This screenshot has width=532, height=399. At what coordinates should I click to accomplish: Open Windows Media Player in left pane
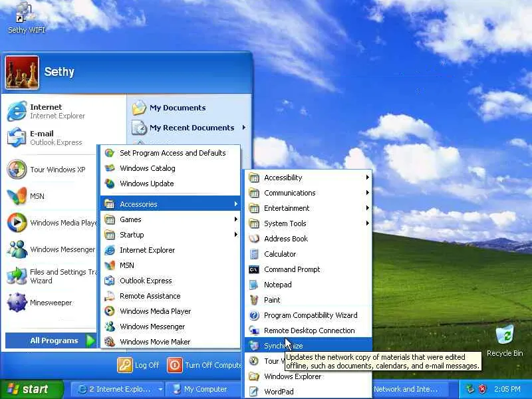tap(52, 223)
